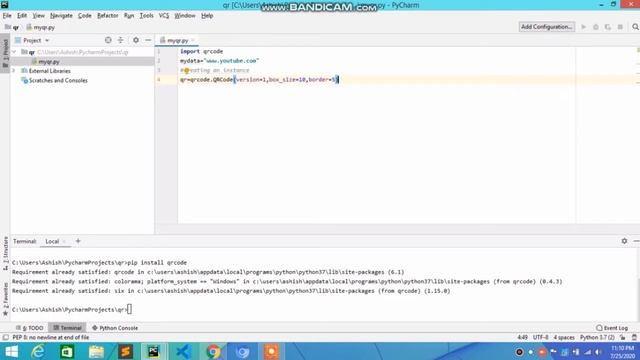Click Collapse All icon in Project panel
This screenshot has width=640, height=360.
point(120,40)
